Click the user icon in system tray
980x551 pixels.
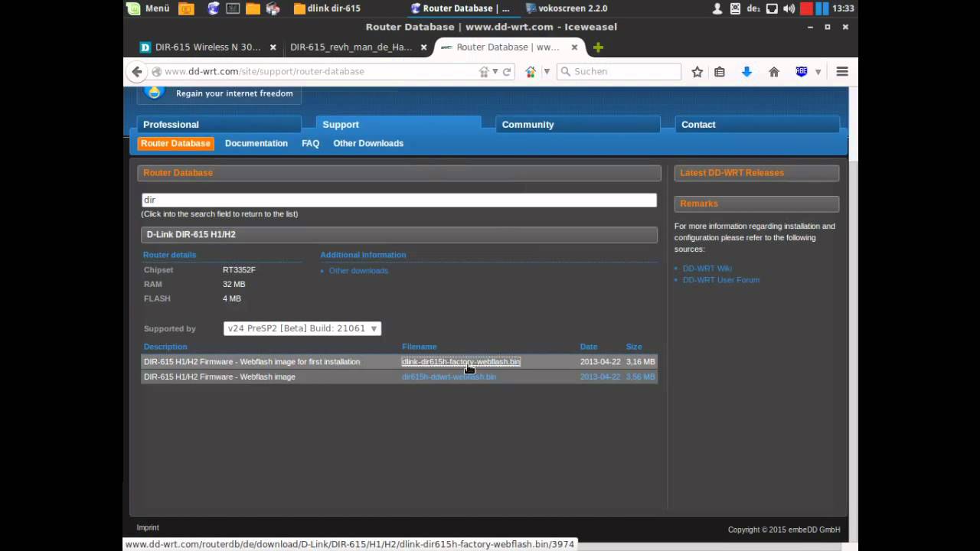[x=717, y=8]
